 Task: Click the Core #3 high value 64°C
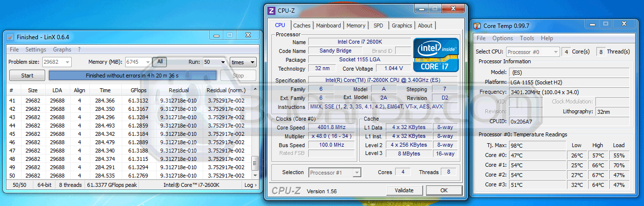[598, 185]
